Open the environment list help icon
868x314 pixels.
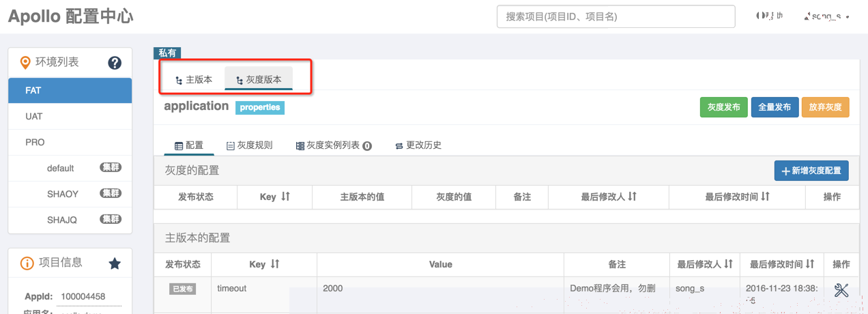tap(115, 63)
